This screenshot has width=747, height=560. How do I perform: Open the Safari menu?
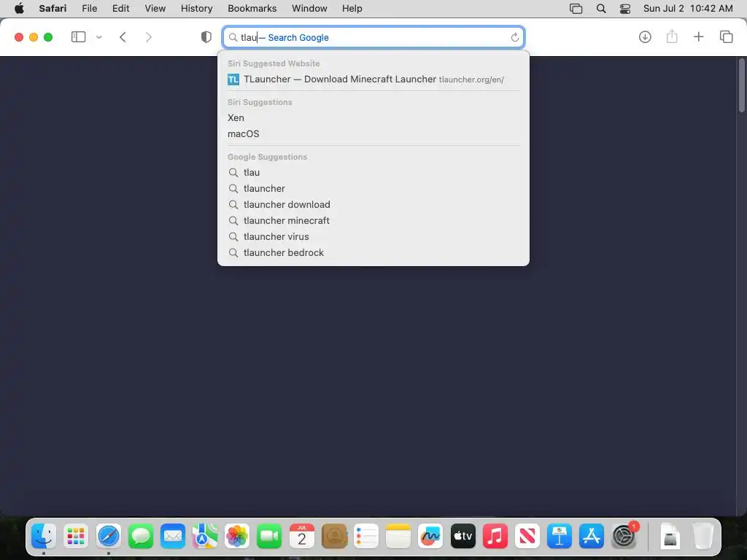click(x=53, y=9)
